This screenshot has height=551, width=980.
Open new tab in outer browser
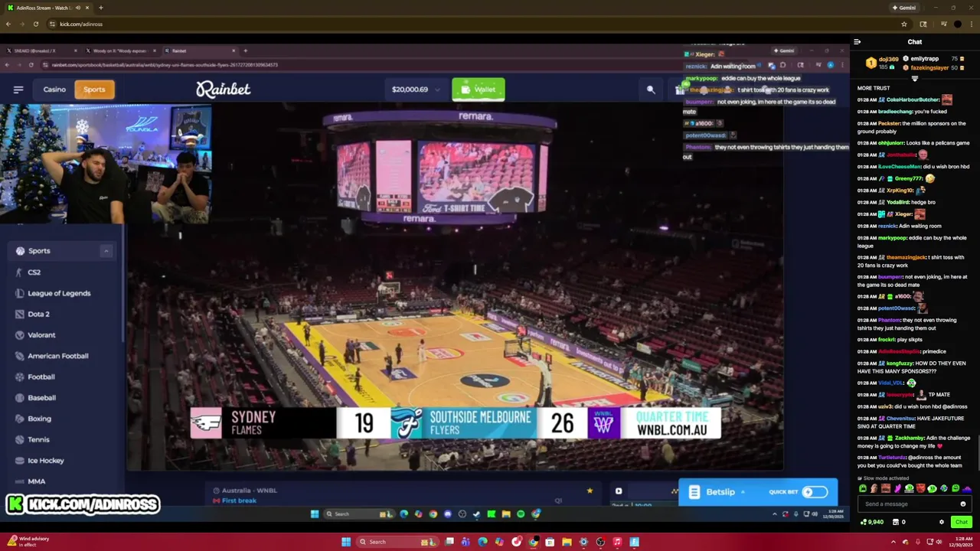pyautogui.click(x=100, y=8)
